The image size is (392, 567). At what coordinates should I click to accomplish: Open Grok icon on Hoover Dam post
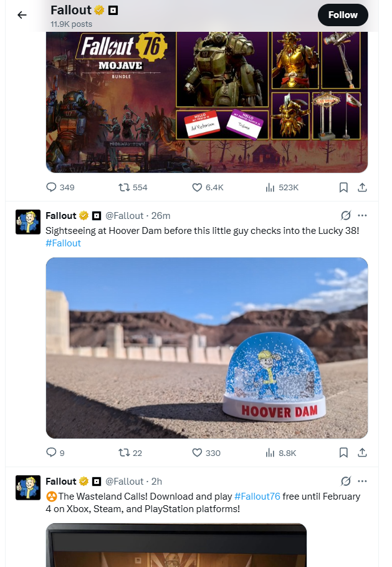pyautogui.click(x=346, y=216)
